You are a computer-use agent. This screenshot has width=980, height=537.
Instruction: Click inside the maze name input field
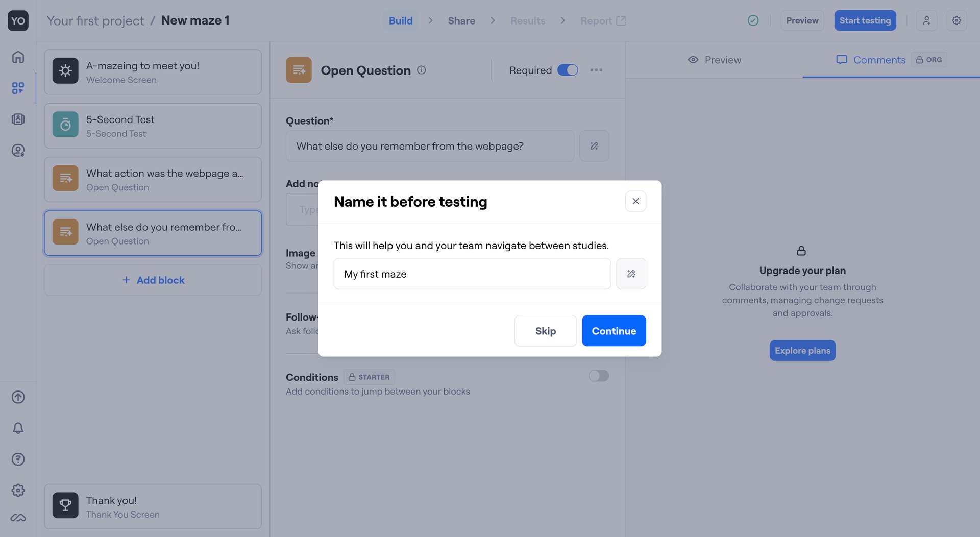point(472,274)
